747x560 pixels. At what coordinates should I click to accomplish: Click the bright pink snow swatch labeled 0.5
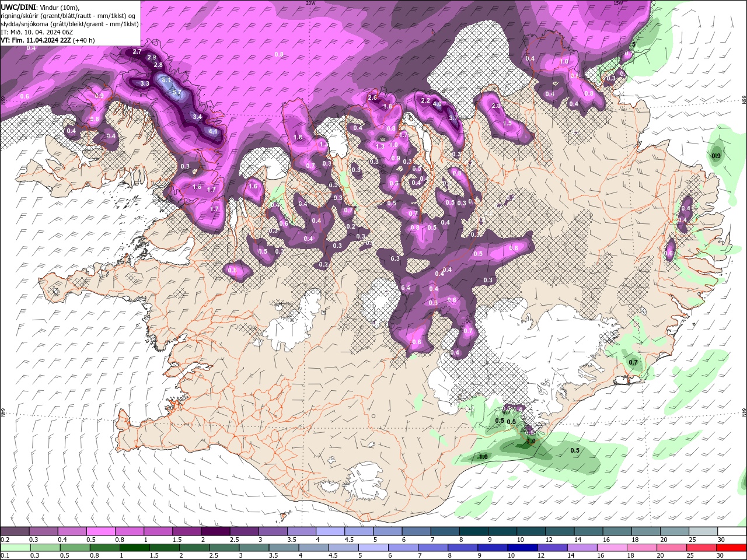pyautogui.click(x=100, y=531)
